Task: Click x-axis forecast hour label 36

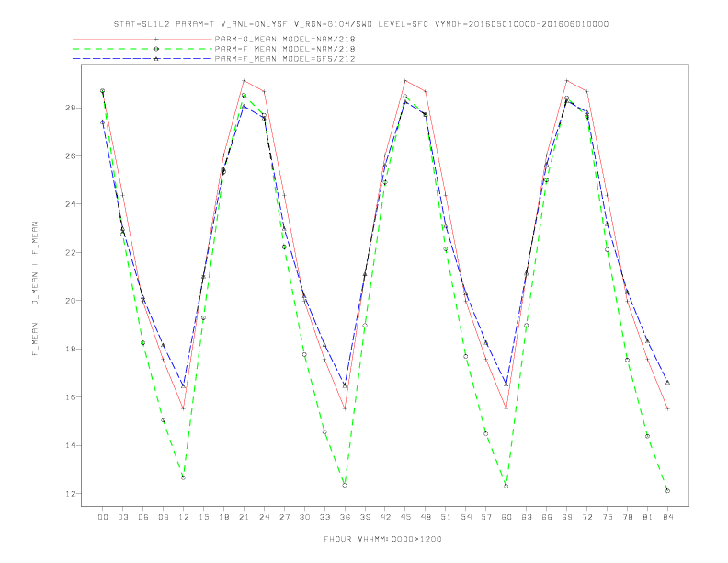Action: 345,517
